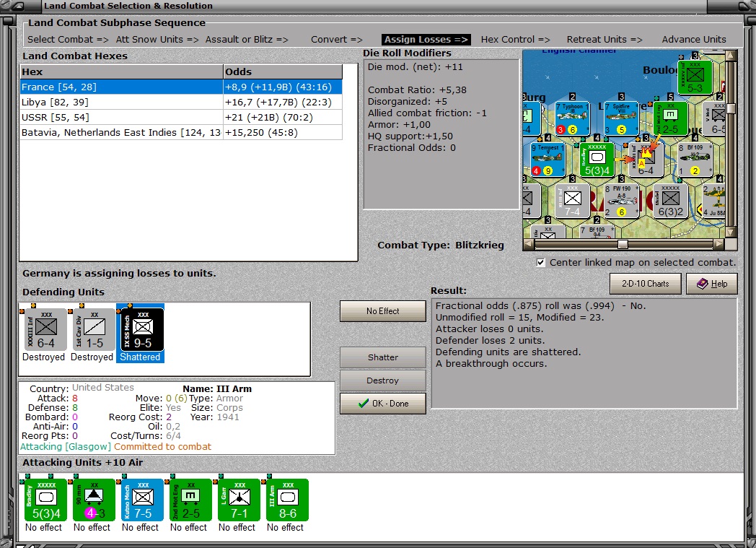Click the Retreat Units subphase label
Viewport: 756px width, 548px height.
coord(604,40)
